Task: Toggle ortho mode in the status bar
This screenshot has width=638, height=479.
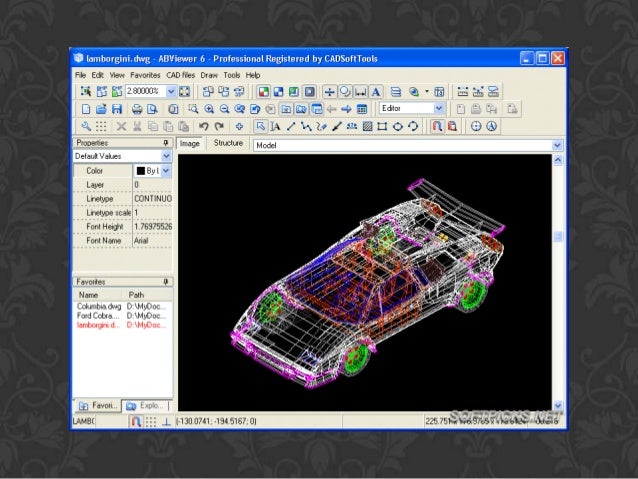Action: [166, 421]
